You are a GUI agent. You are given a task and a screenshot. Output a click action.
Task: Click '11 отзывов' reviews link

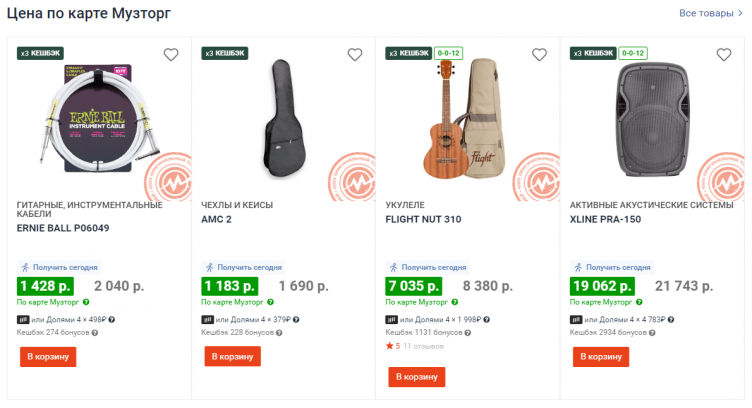coord(424,346)
